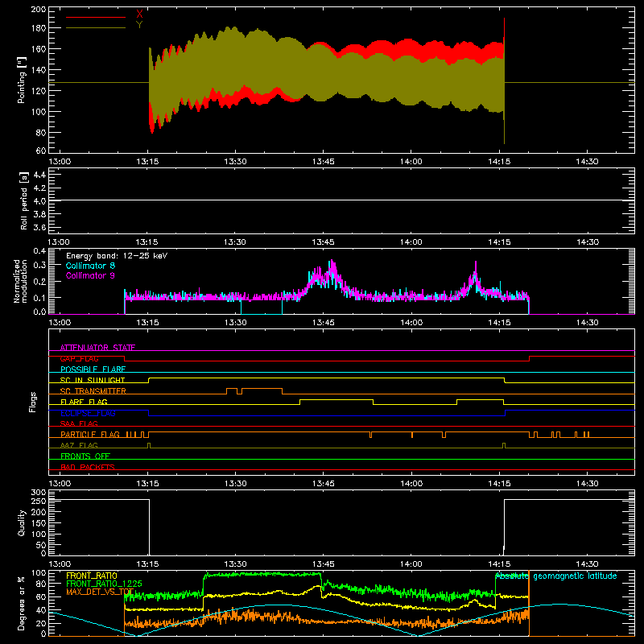
Task: Click the yellow FRONT_RATIO legend label
Action: [92, 576]
